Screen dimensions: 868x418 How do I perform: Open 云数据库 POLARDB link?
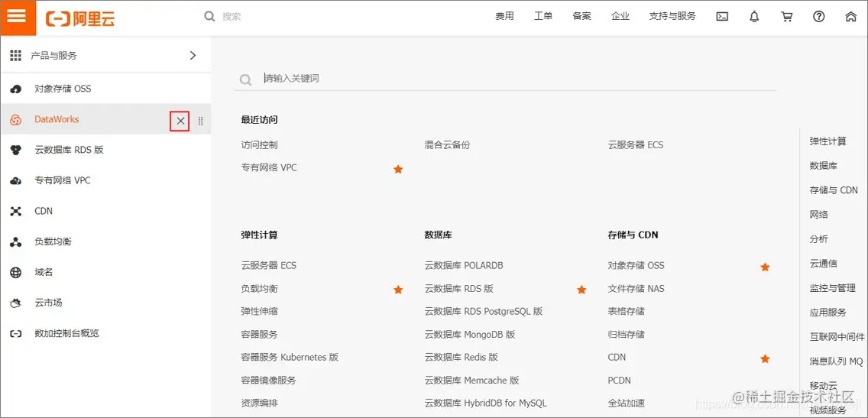coord(464,265)
